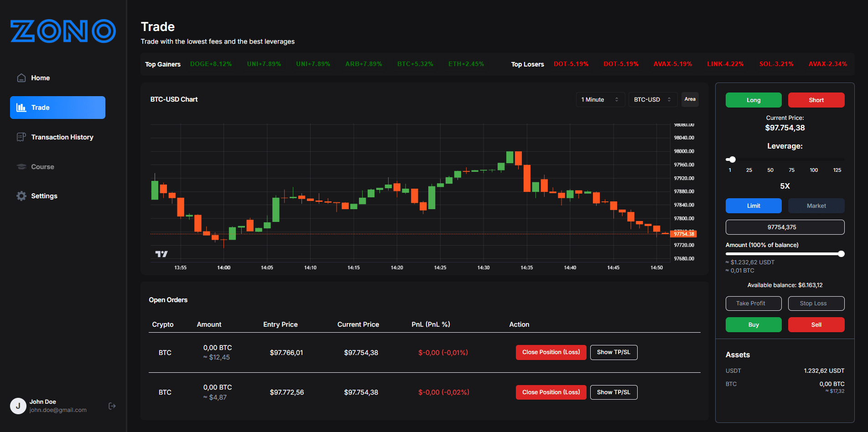This screenshot has width=868, height=432.
Task: Select the Short position toggle
Action: click(x=816, y=100)
